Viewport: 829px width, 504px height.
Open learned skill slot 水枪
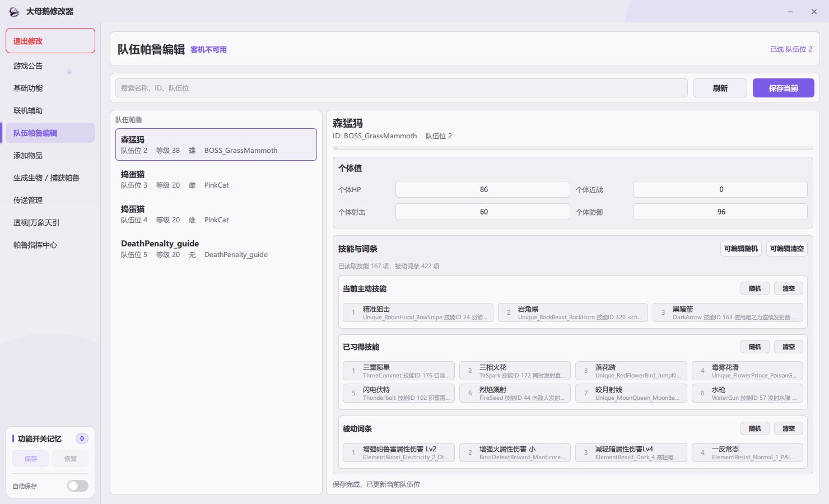(x=748, y=393)
